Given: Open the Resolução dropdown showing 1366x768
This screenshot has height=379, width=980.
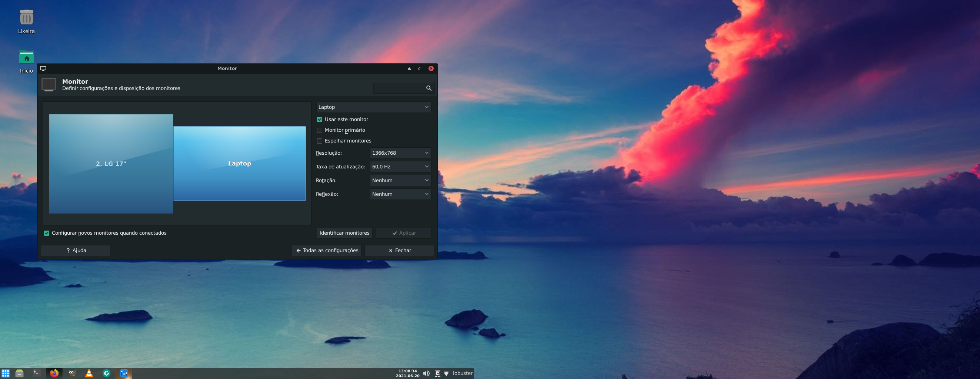Looking at the screenshot, I should click(x=400, y=153).
